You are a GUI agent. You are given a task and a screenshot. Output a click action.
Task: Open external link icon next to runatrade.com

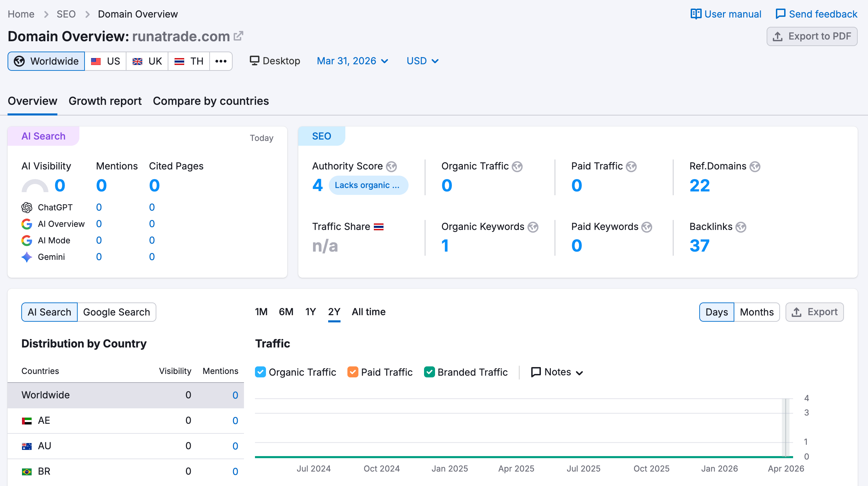click(x=238, y=36)
